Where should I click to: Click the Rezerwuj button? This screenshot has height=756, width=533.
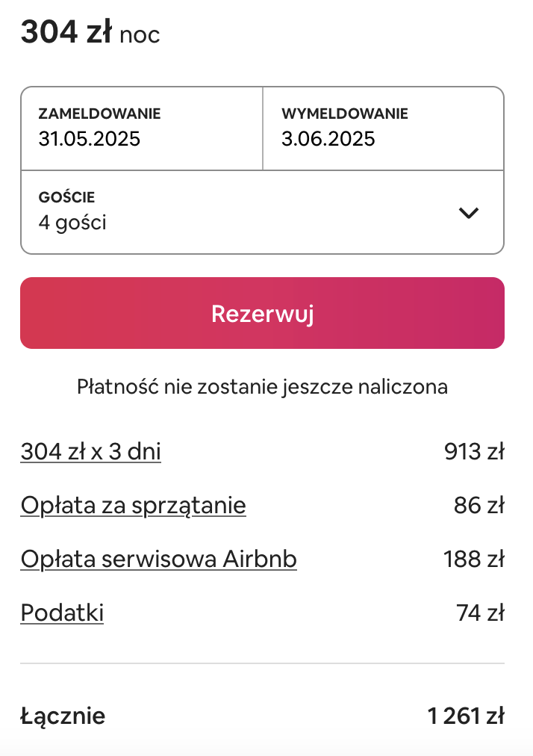pos(262,313)
